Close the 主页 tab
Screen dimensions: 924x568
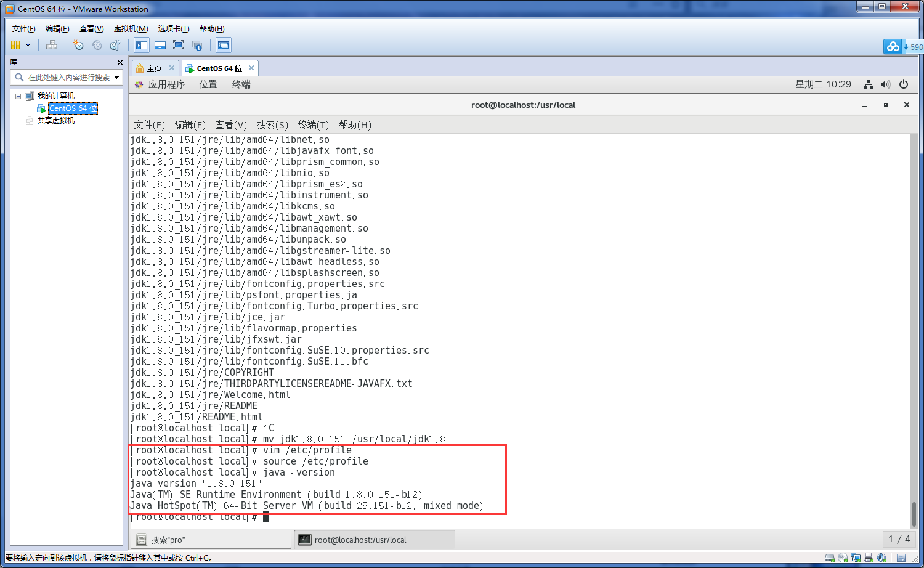[172, 68]
